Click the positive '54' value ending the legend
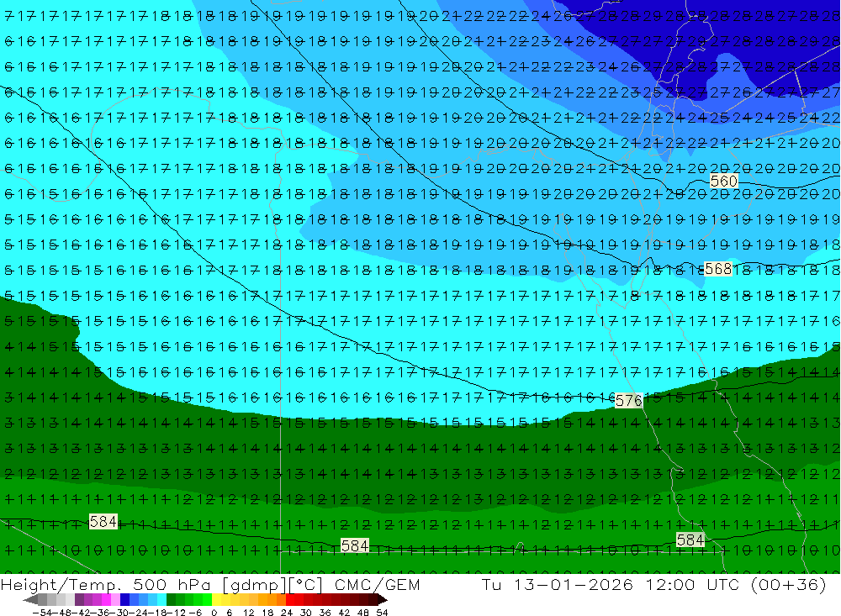Screen dimensions: 841x616 point(383,613)
